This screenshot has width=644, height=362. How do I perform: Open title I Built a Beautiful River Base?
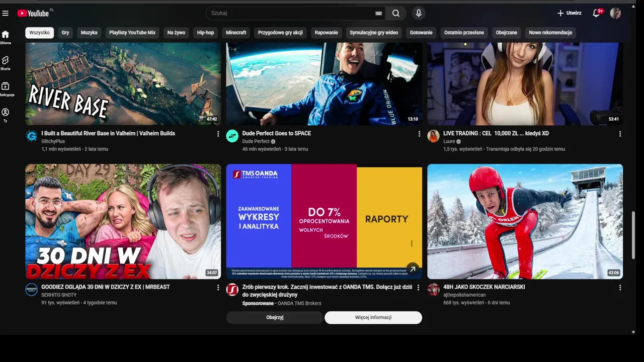pos(108,133)
